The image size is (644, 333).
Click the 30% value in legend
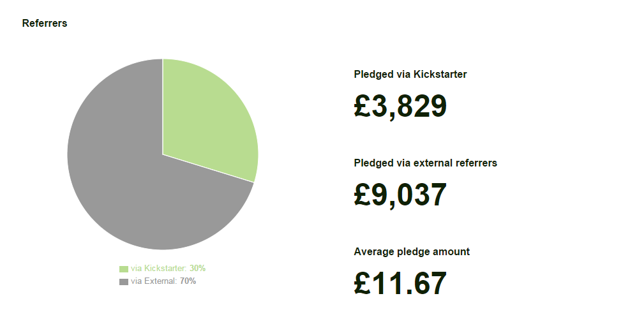point(198,269)
